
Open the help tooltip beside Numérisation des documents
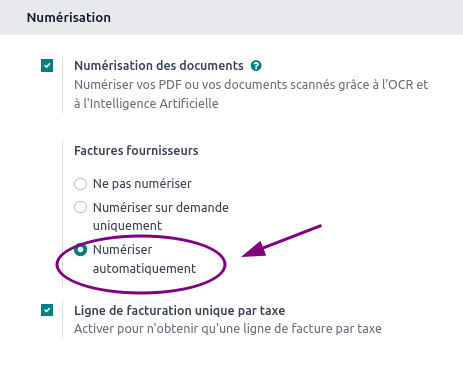[x=256, y=66]
